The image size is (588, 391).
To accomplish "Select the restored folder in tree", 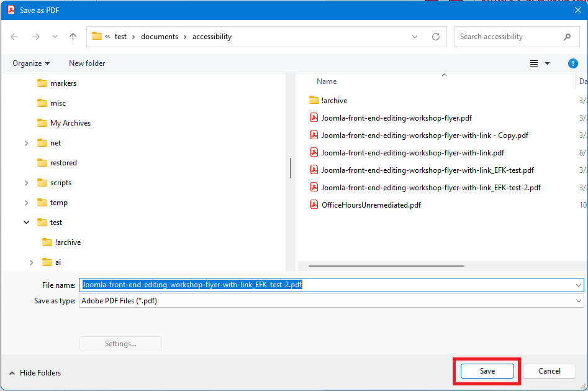I will 57,163.
